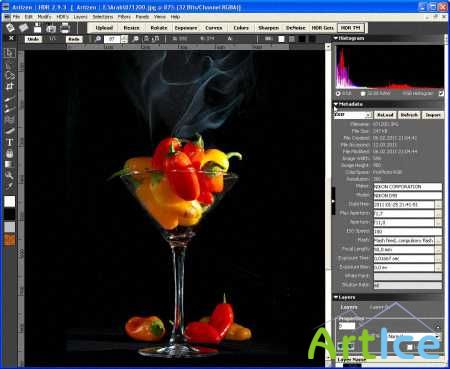Open the Selections menu
This screenshot has width=450, height=369.
tap(103, 17)
